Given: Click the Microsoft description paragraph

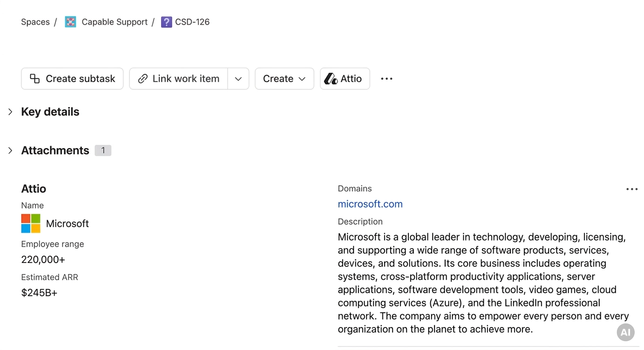Looking at the screenshot, I should (x=483, y=283).
